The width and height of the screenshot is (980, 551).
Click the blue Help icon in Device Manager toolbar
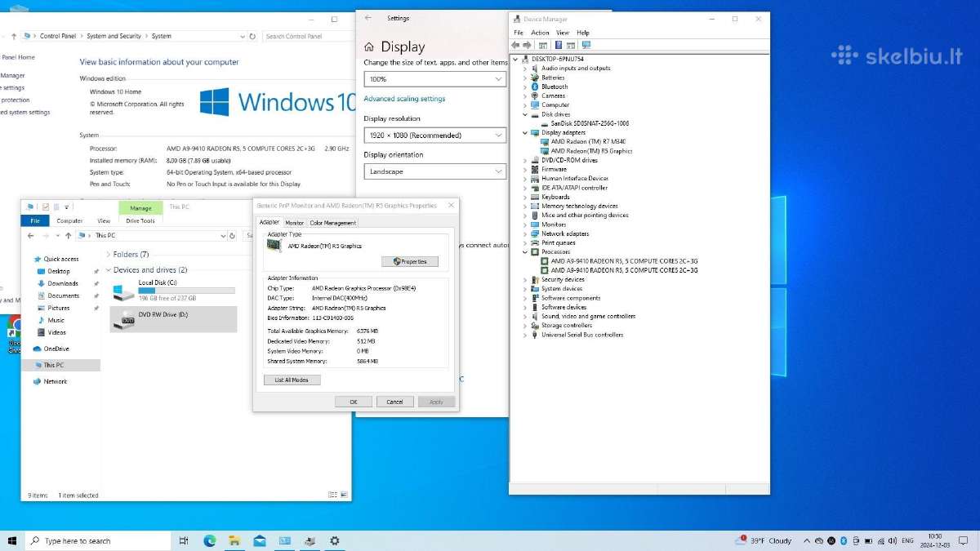559,45
